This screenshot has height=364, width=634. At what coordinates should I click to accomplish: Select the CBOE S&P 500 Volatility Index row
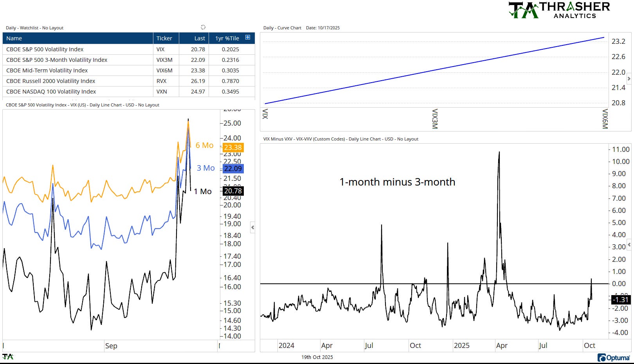pyautogui.click(x=129, y=49)
